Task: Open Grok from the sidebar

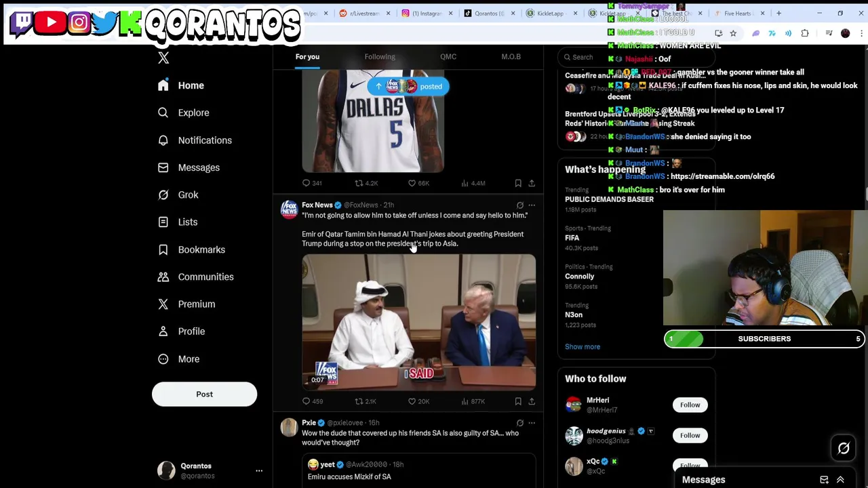Action: (178, 195)
